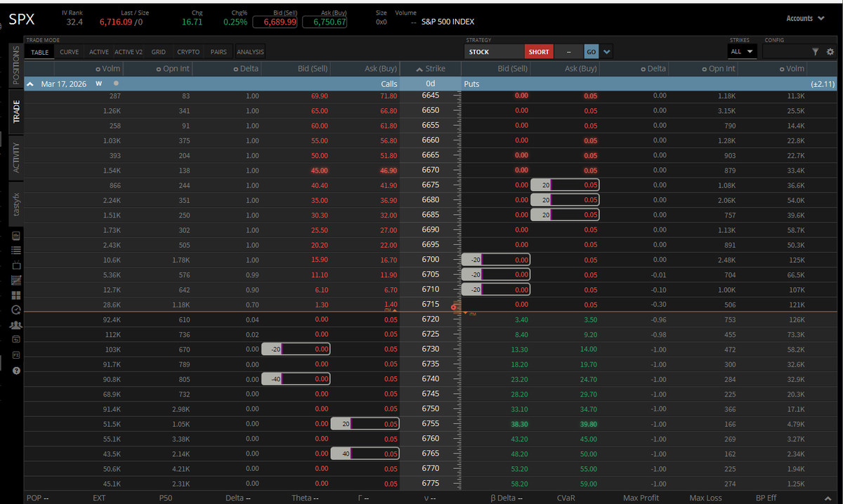This screenshot has width=843, height=504.
Task: Switch to the ANALYSIS tab
Action: coord(250,52)
